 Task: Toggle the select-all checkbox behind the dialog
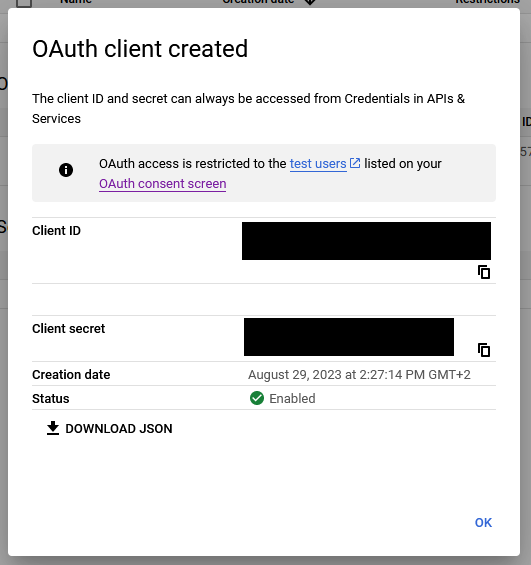24,3
